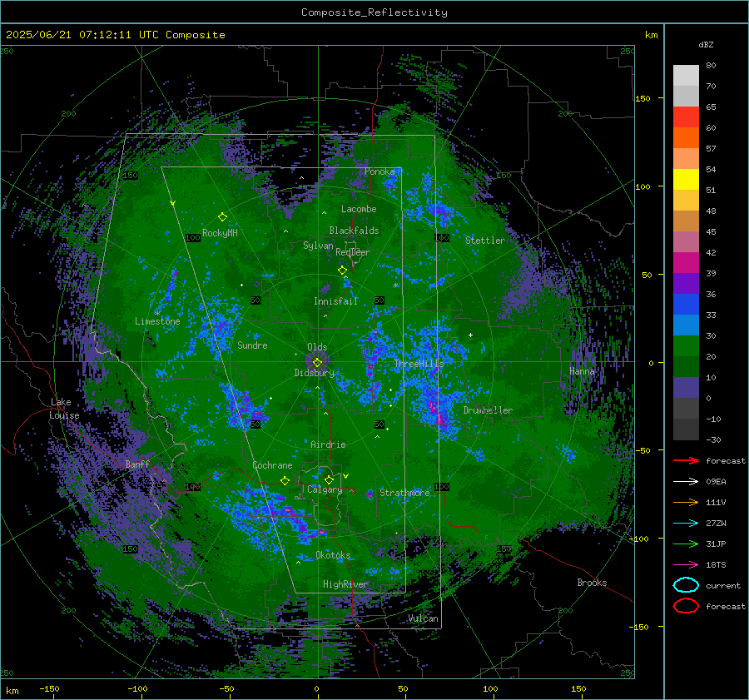Click the Vulcan city label
The width and height of the screenshot is (749, 700).
point(424,618)
